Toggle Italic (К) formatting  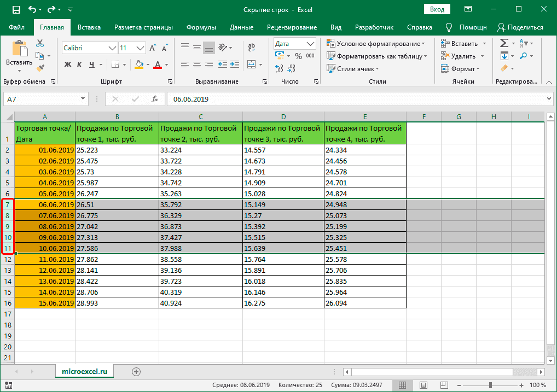(x=80, y=65)
